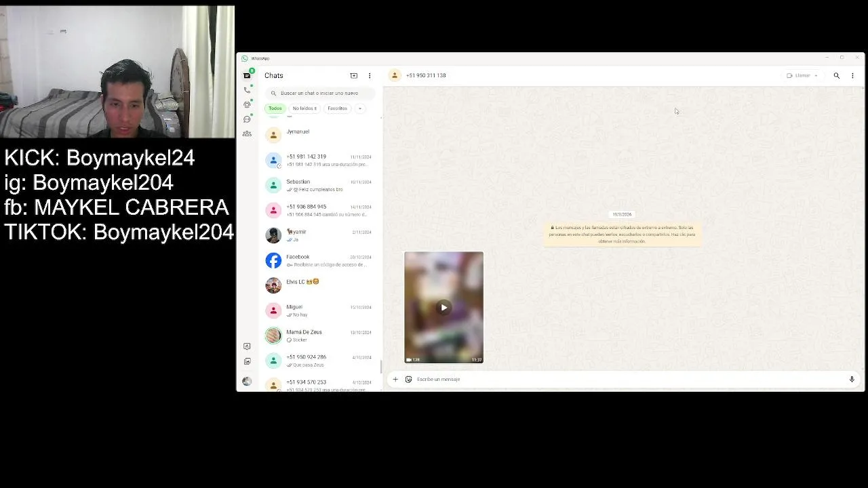Click the +51 950 311 138 header name
The width and height of the screenshot is (868, 488).
[426, 75]
